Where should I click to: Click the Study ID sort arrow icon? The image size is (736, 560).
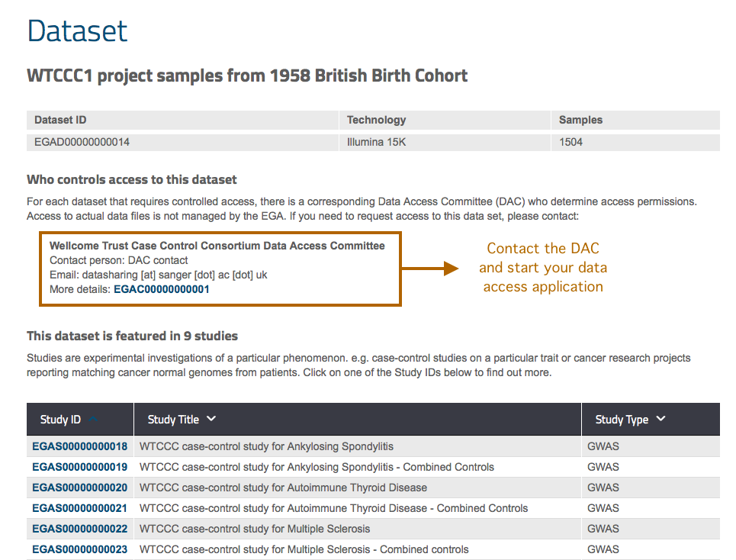click(93, 419)
